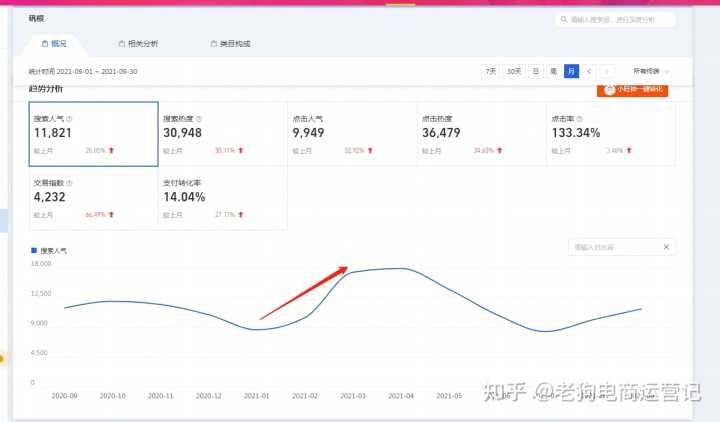Click the icon on the 类目构成 tab
Screen dimensions: 720x422
click(214, 44)
